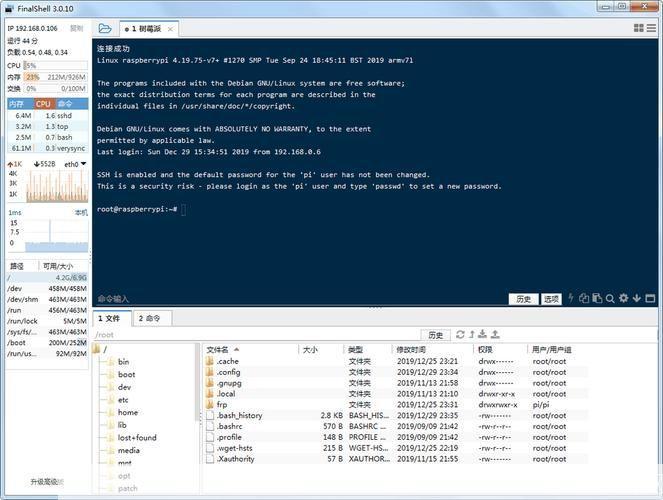The width and height of the screenshot is (663, 500).
Task: Sort by 大小 column header
Action: (321, 350)
